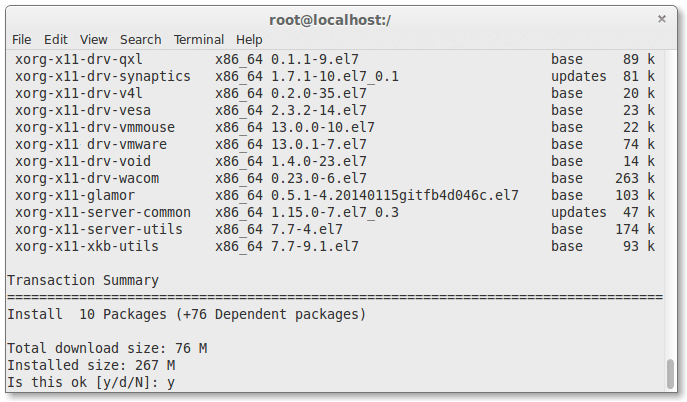
Task: Open the View menu
Action: click(94, 40)
